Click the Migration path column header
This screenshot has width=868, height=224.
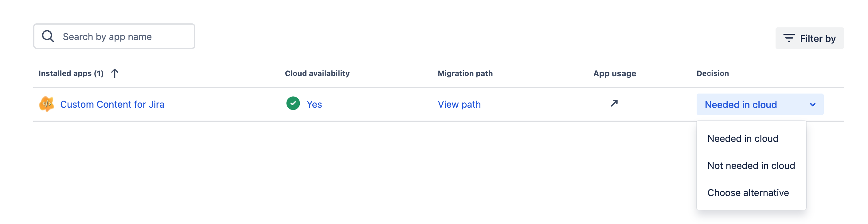(465, 74)
